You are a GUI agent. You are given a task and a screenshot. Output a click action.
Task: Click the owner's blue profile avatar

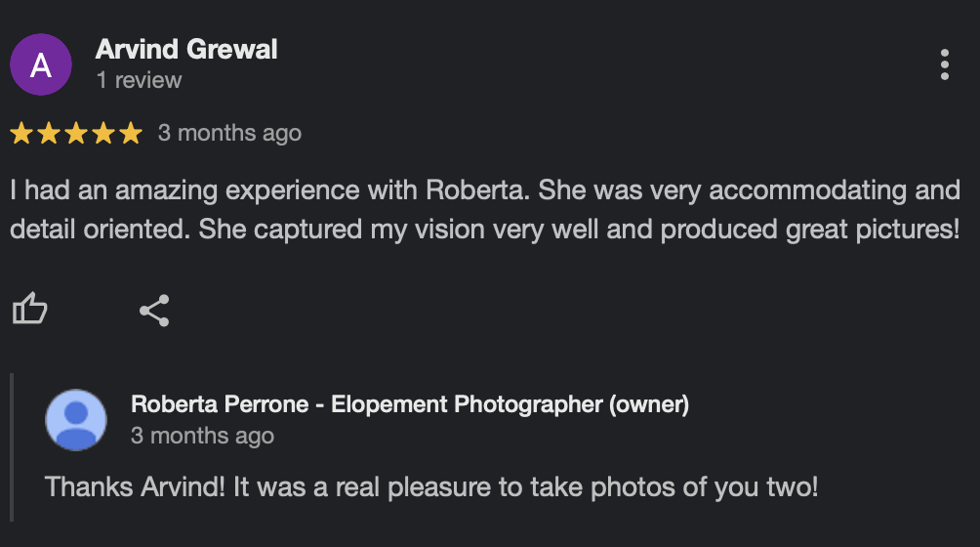click(x=76, y=420)
